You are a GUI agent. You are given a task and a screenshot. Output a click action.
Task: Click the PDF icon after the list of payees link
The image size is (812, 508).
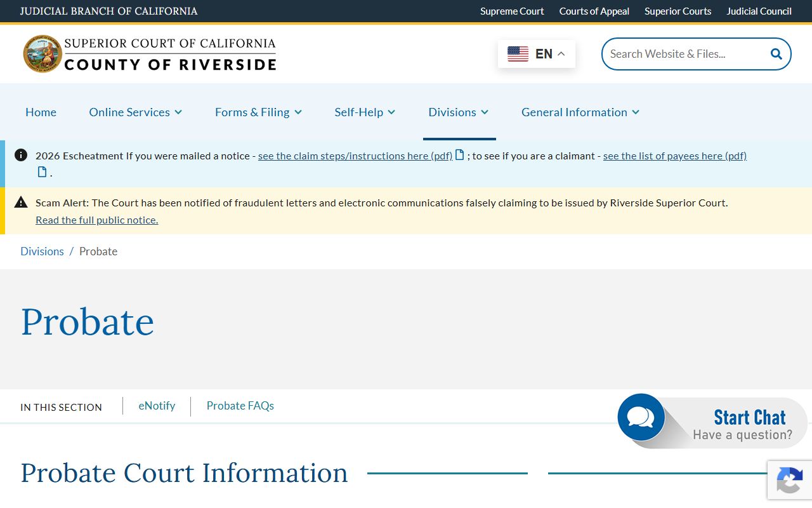point(43,172)
